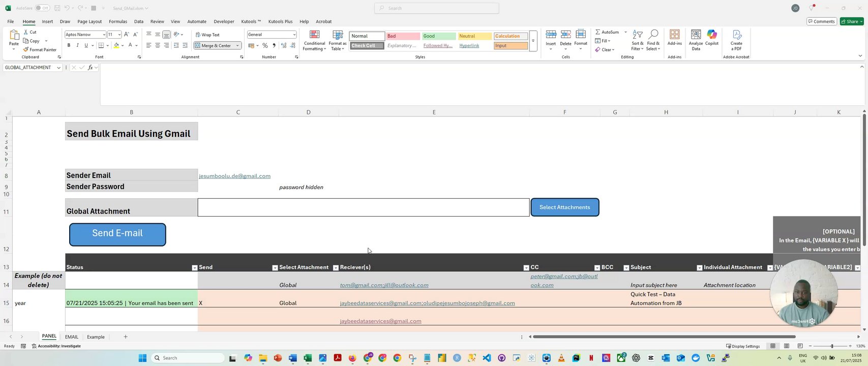Viewport: 868px width, 366px height.
Task: Click the tom@gmail.com;jill@outlook.com receiver link
Action: pos(384,285)
